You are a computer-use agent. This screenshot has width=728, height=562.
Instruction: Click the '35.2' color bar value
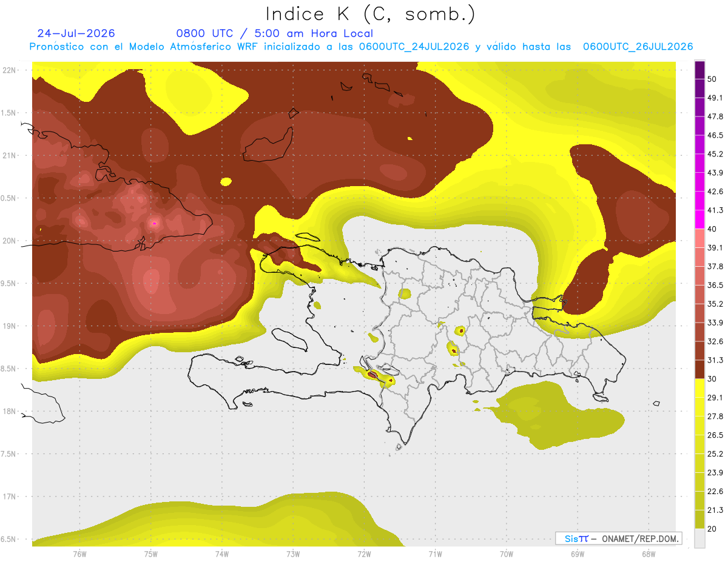point(715,304)
